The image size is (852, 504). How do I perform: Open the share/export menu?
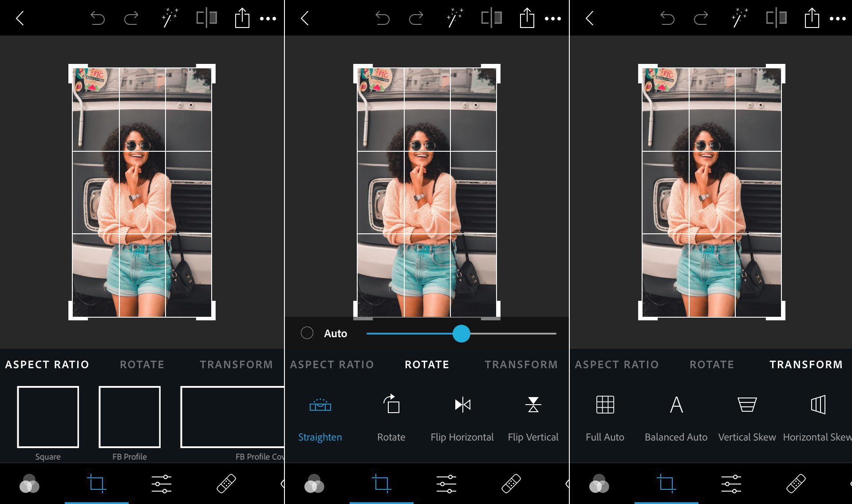click(x=241, y=17)
